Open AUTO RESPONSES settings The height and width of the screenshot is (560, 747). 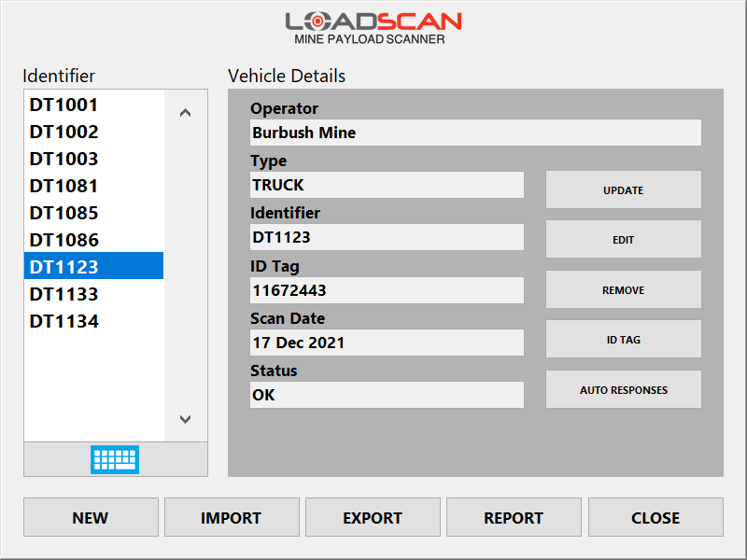click(x=623, y=389)
